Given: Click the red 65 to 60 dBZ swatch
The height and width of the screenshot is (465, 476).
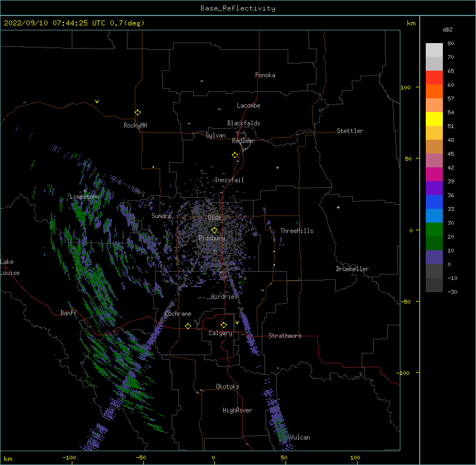Looking at the screenshot, I should click(434, 77).
